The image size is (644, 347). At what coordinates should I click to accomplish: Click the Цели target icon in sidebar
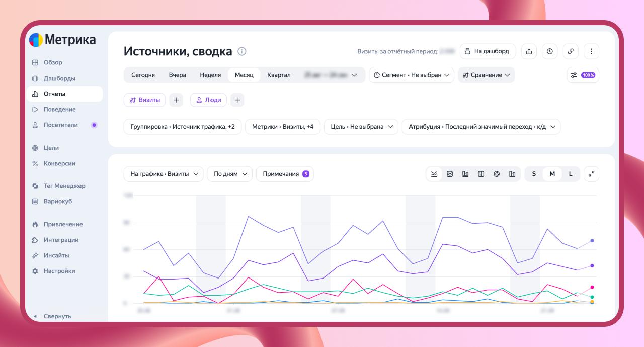coord(35,148)
